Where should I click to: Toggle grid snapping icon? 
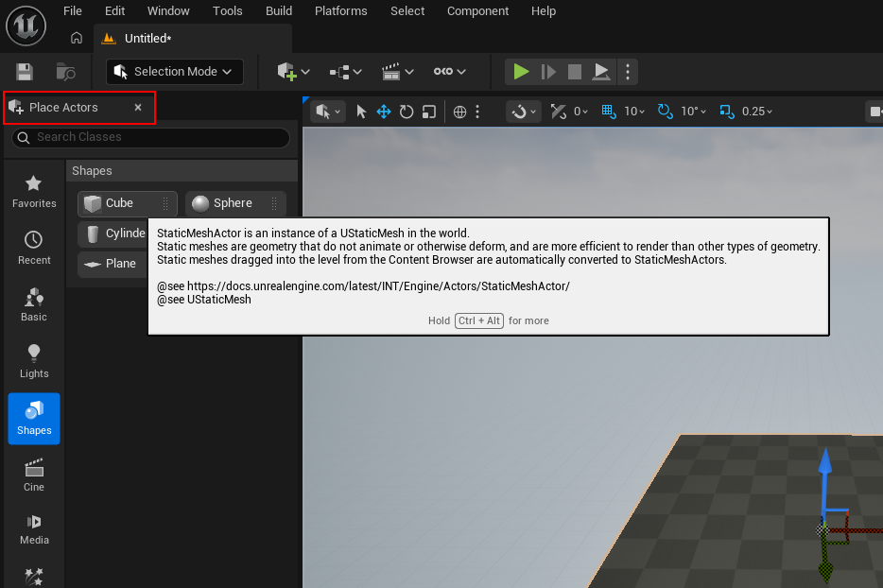coord(608,112)
